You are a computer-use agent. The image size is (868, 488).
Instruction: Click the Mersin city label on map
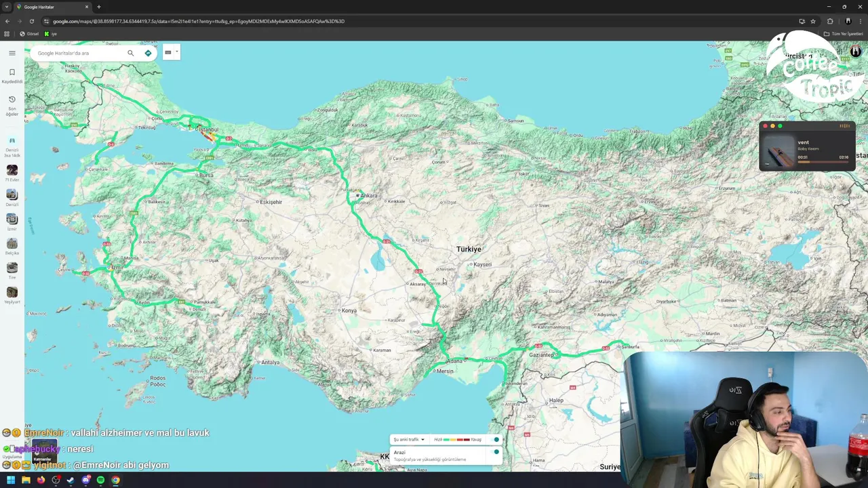tap(445, 371)
